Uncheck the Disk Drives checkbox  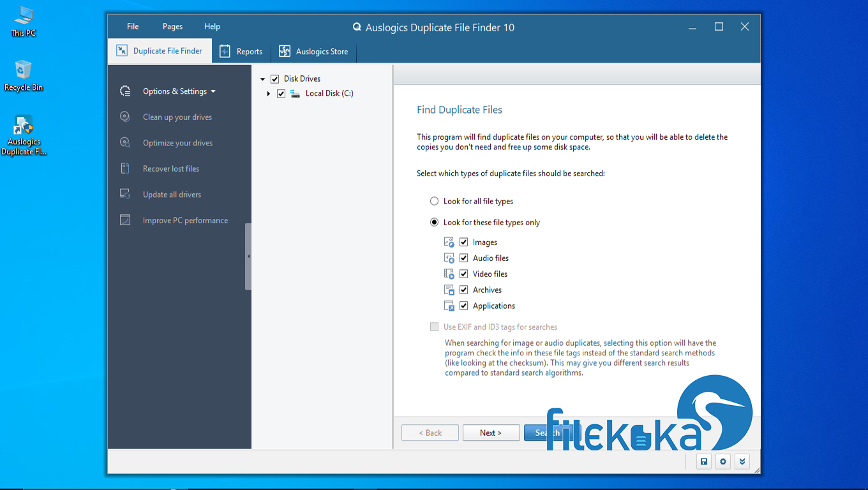pyautogui.click(x=275, y=79)
